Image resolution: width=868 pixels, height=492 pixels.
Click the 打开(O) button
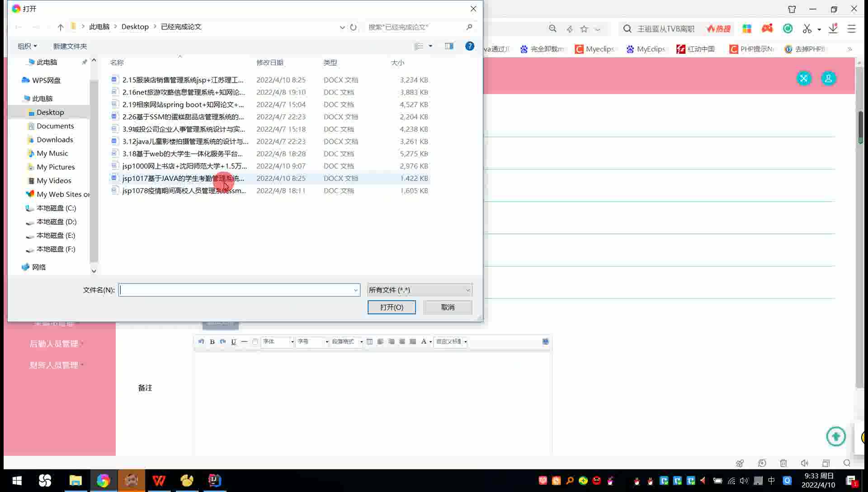click(392, 307)
